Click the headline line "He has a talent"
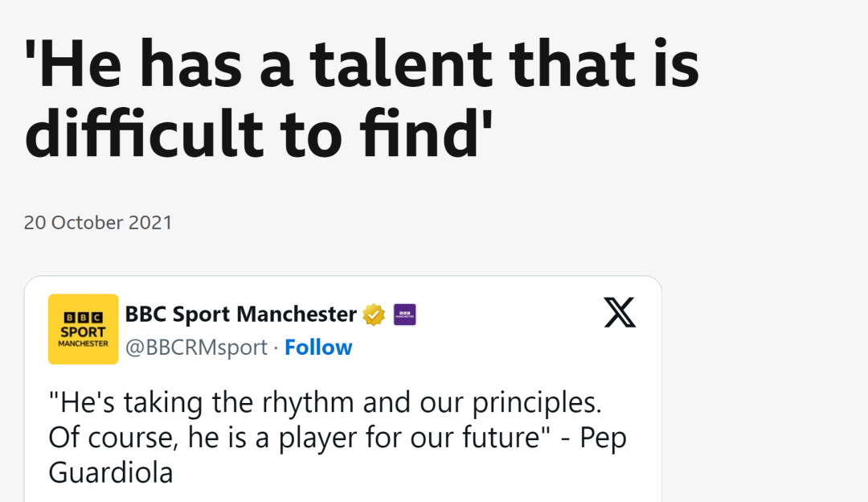 (362, 64)
